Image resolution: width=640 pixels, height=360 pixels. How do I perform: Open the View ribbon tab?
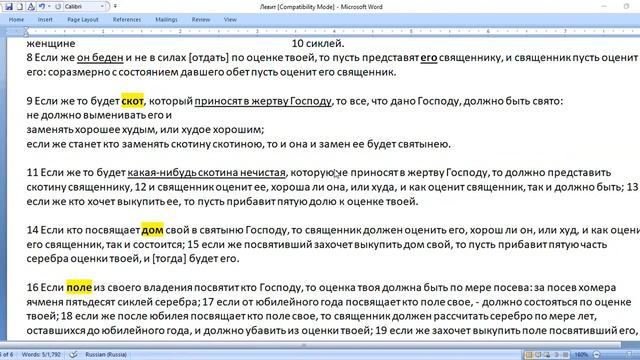click(230, 20)
